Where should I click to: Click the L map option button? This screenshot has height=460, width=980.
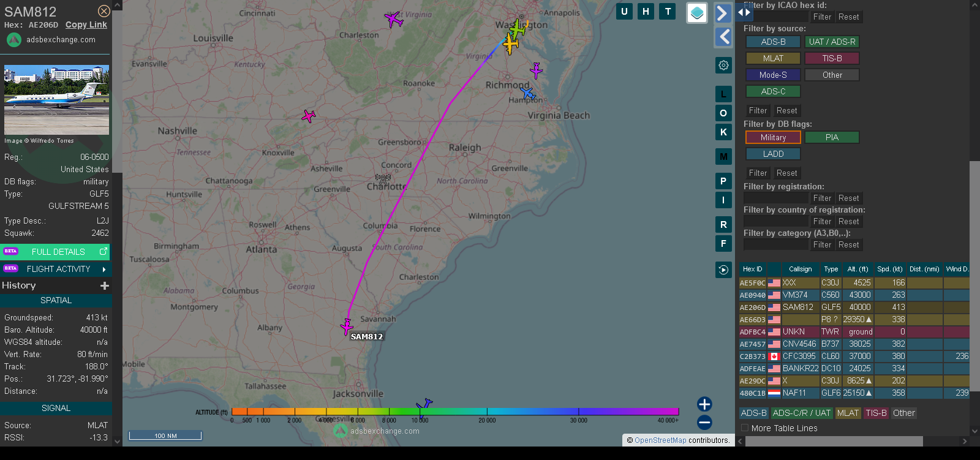pos(723,94)
